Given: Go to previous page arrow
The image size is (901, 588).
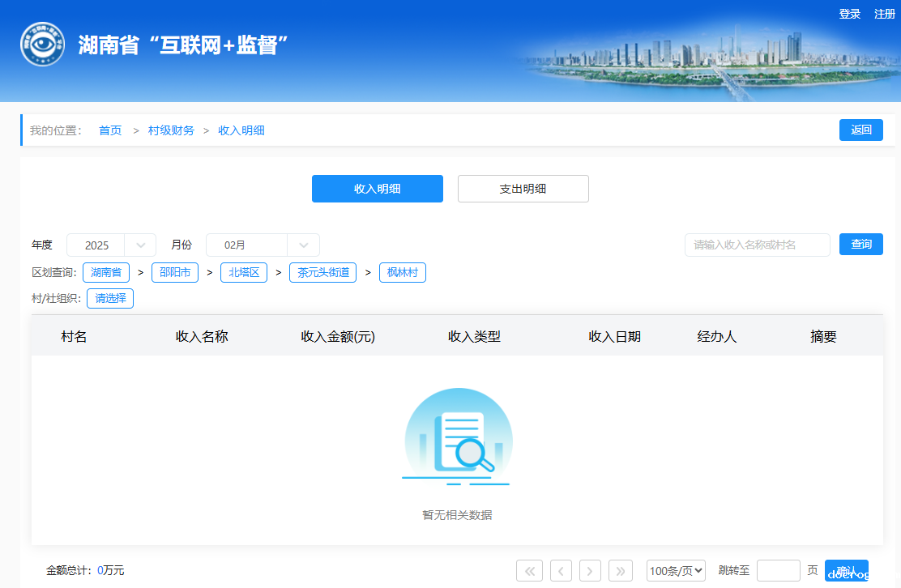Looking at the screenshot, I should [x=561, y=571].
